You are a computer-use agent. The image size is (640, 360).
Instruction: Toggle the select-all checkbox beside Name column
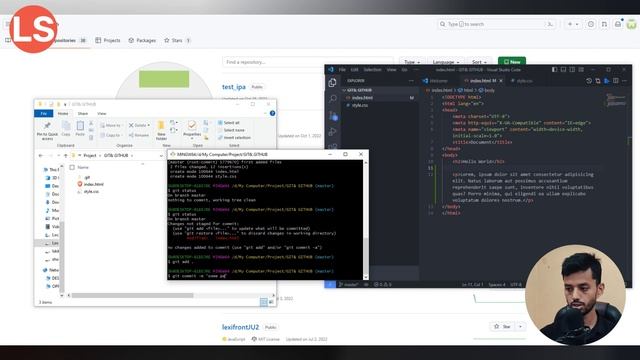[x=72, y=167]
